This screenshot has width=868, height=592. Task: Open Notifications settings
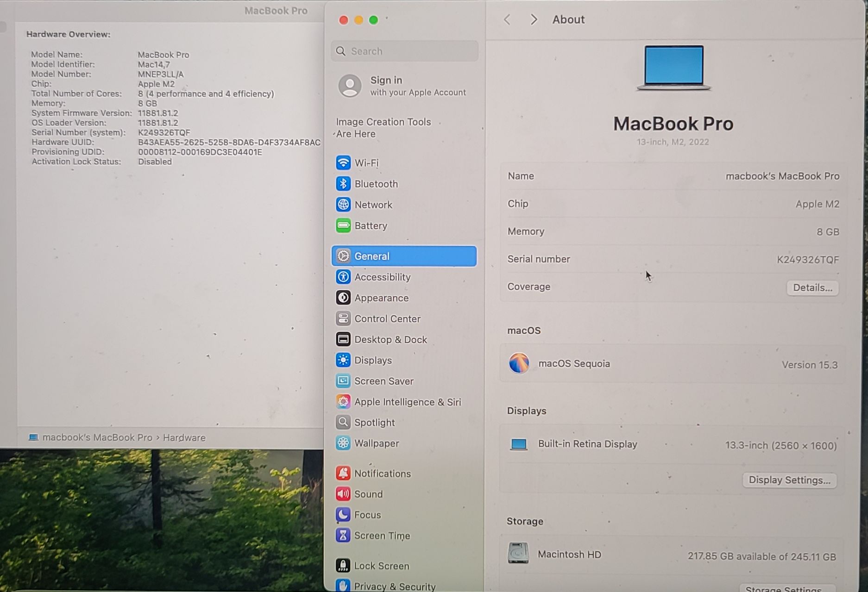click(x=382, y=473)
